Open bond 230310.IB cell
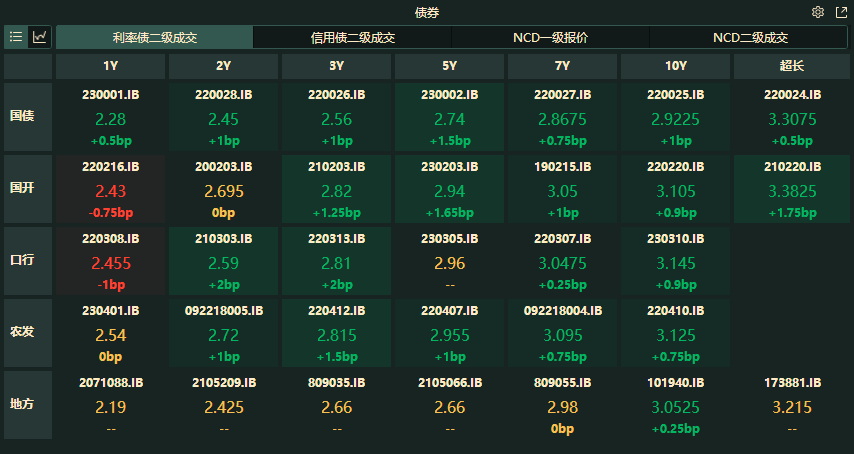Image resolution: width=854 pixels, height=454 pixels. pyautogui.click(x=675, y=261)
